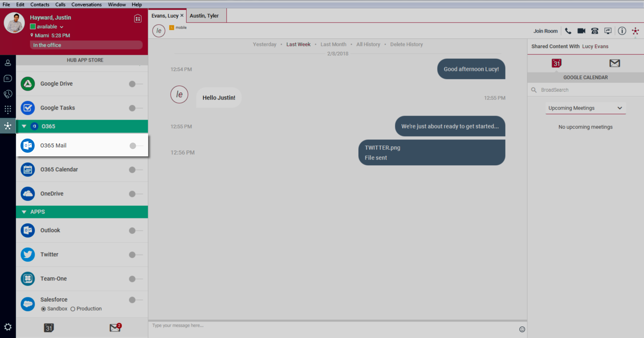Click the Outlook app icon
This screenshot has height=338, width=644.
[28, 230]
